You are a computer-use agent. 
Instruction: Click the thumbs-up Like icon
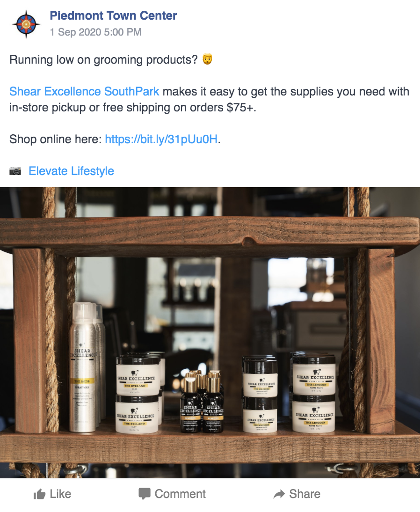click(x=39, y=494)
